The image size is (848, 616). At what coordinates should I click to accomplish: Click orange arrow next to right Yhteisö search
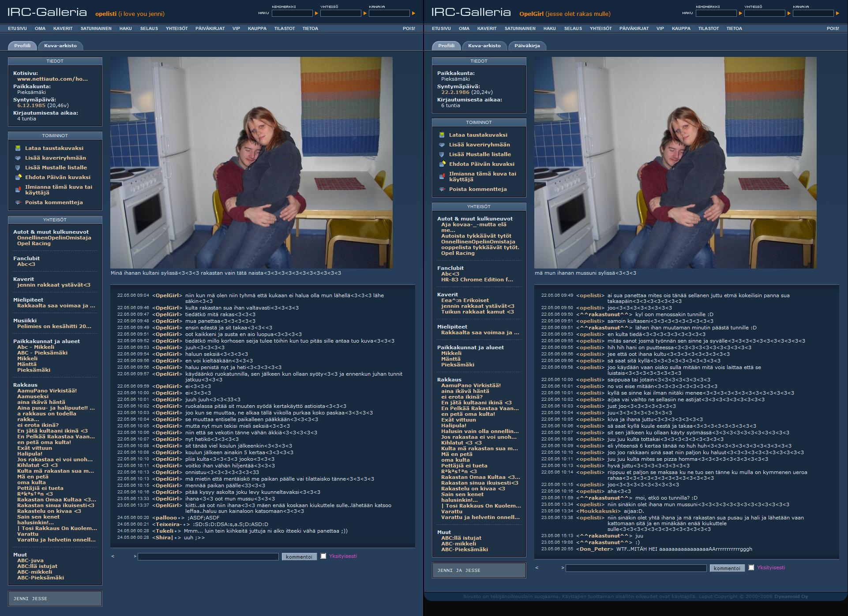pos(789,14)
